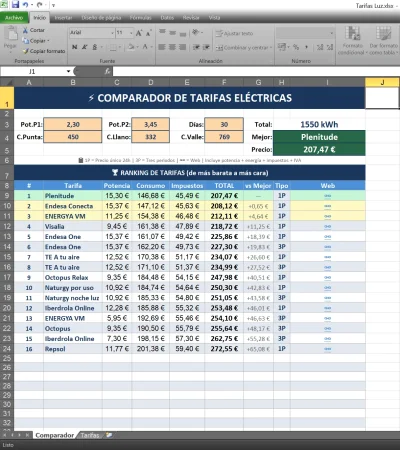Apply the thousands separator style

306,47
